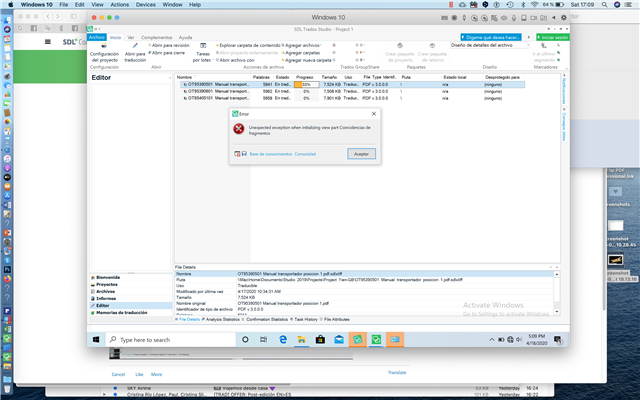Click File Details scrollbar up arrow
This screenshot has height=400, width=640.
[556, 274]
